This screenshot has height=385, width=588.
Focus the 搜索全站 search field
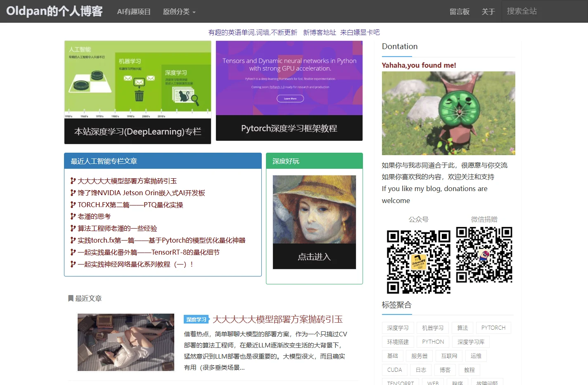click(x=544, y=11)
